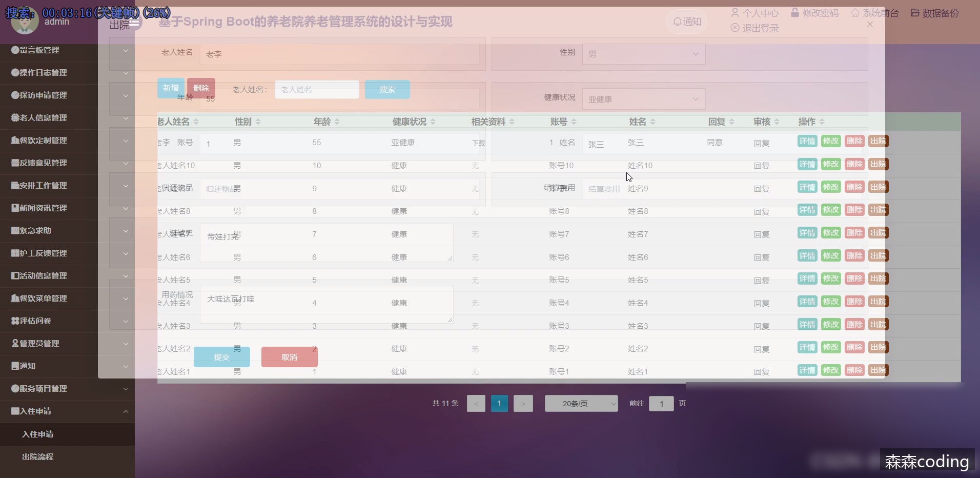Image resolution: width=980 pixels, height=478 pixels.
Task: Open the 20条/页 page size dropdown
Action: point(581,404)
